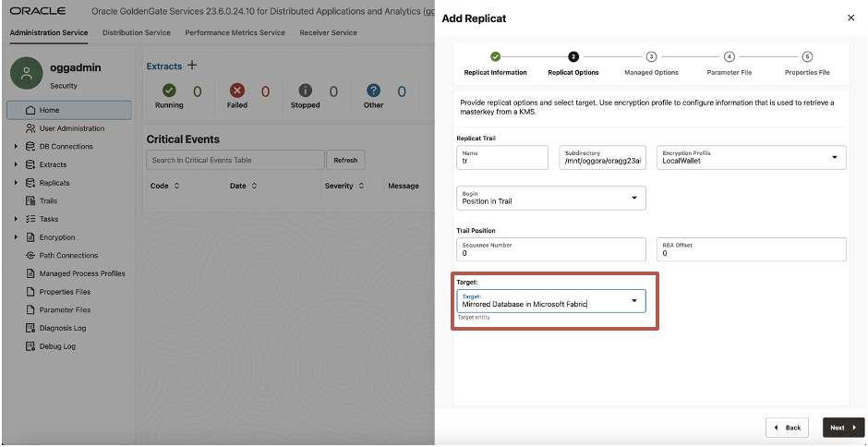Screen dimensions: 868x447
Task: Click the Diagnosis Log icon
Action: 30,328
